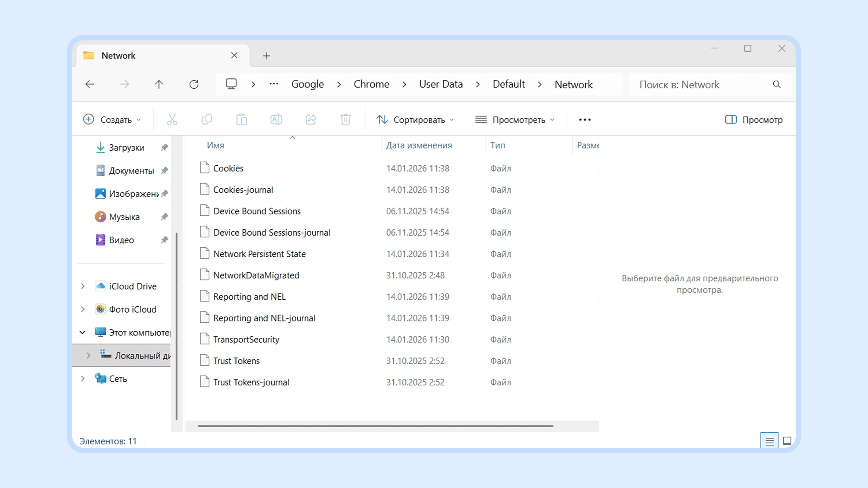Collapse the Этот компьютер tree node

click(x=83, y=332)
